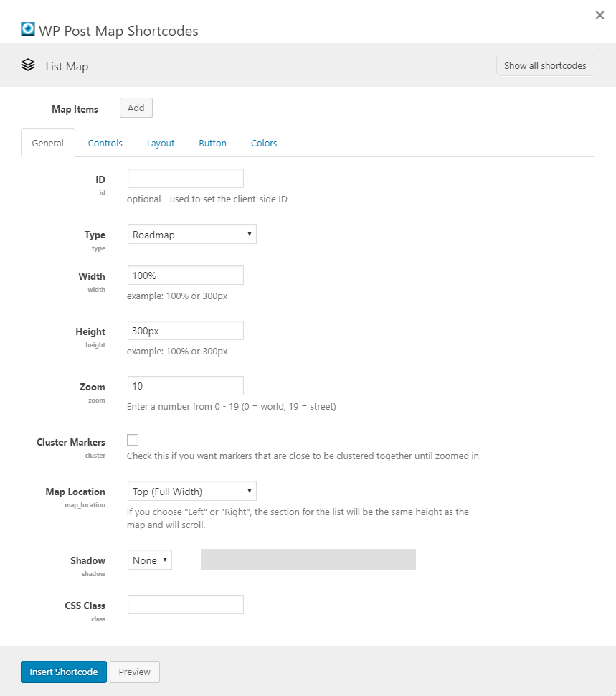Click the Width field with 100%
Viewport: 616px width, 696px height.
186,276
